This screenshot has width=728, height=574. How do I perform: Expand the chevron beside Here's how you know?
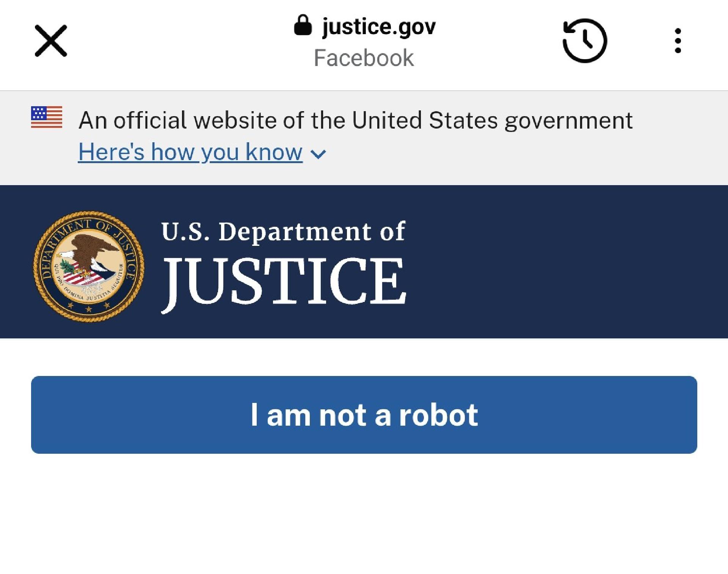pos(318,154)
